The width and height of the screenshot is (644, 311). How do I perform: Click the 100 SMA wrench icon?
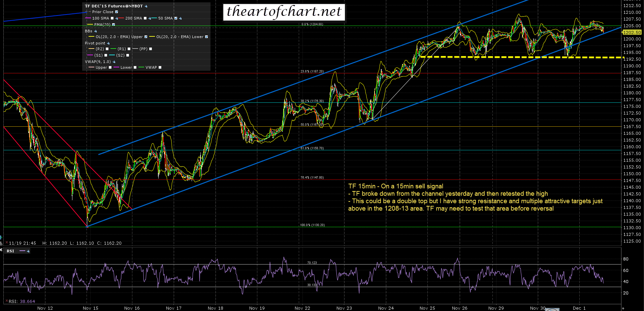(x=117, y=19)
